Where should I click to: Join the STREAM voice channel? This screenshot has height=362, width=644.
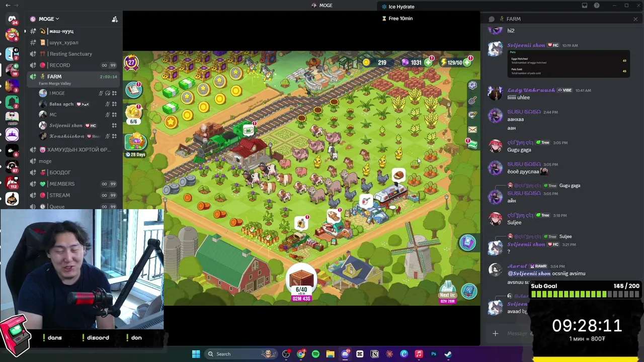pyautogui.click(x=74, y=195)
